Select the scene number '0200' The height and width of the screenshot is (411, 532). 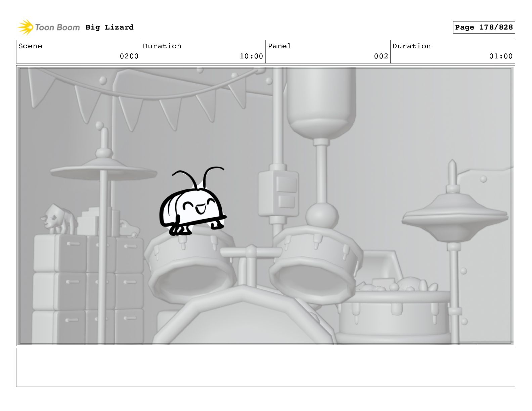(x=129, y=56)
